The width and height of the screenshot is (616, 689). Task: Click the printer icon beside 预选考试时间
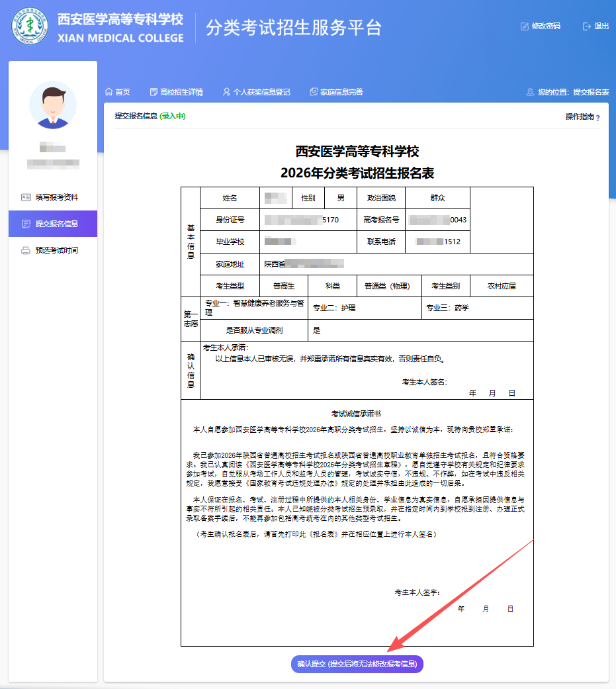pyautogui.click(x=26, y=251)
